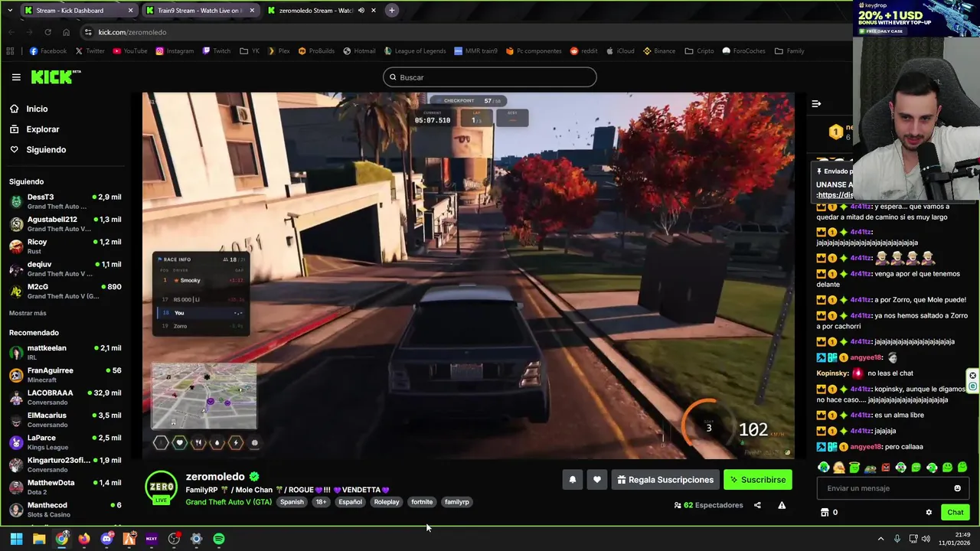This screenshot has width=980, height=551.
Task: Open the tab search dropdown arrow
Action: pyautogui.click(x=10, y=11)
